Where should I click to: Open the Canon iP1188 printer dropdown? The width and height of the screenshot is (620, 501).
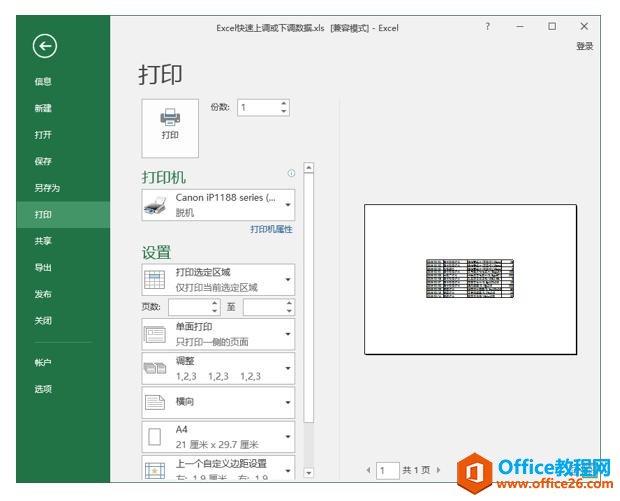tap(218, 205)
